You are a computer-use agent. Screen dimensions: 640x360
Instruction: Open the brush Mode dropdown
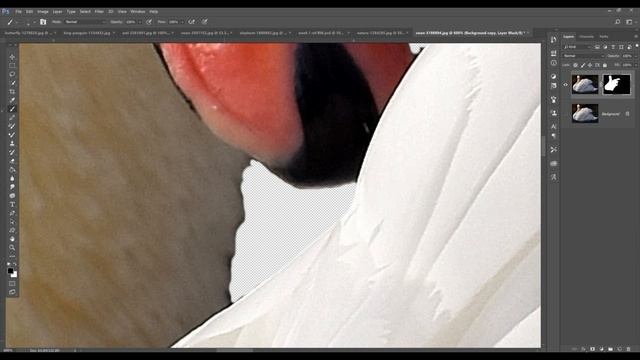85,22
